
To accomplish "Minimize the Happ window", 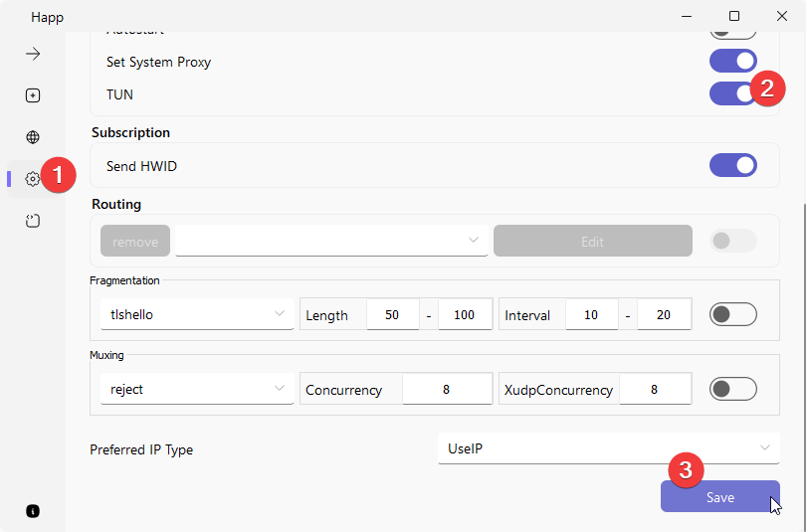I will 688,16.
